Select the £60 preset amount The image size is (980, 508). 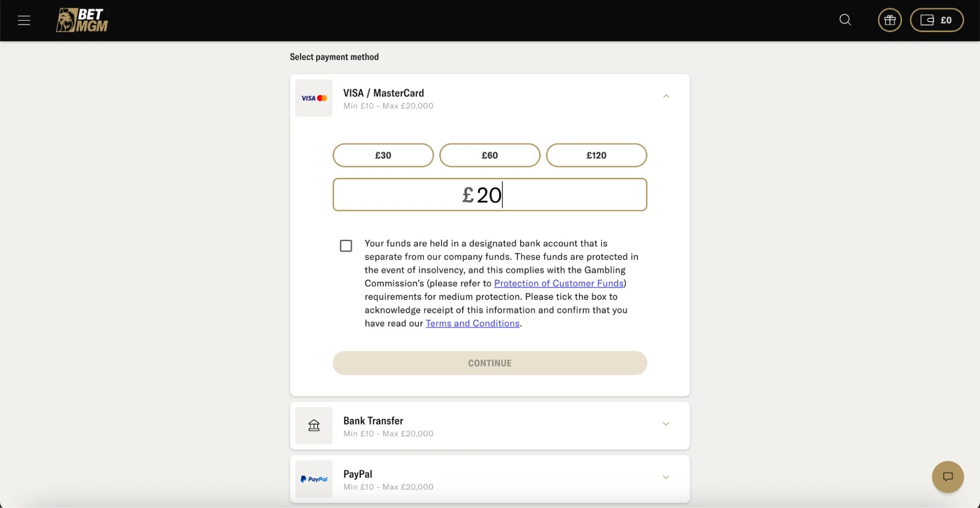[x=489, y=155]
